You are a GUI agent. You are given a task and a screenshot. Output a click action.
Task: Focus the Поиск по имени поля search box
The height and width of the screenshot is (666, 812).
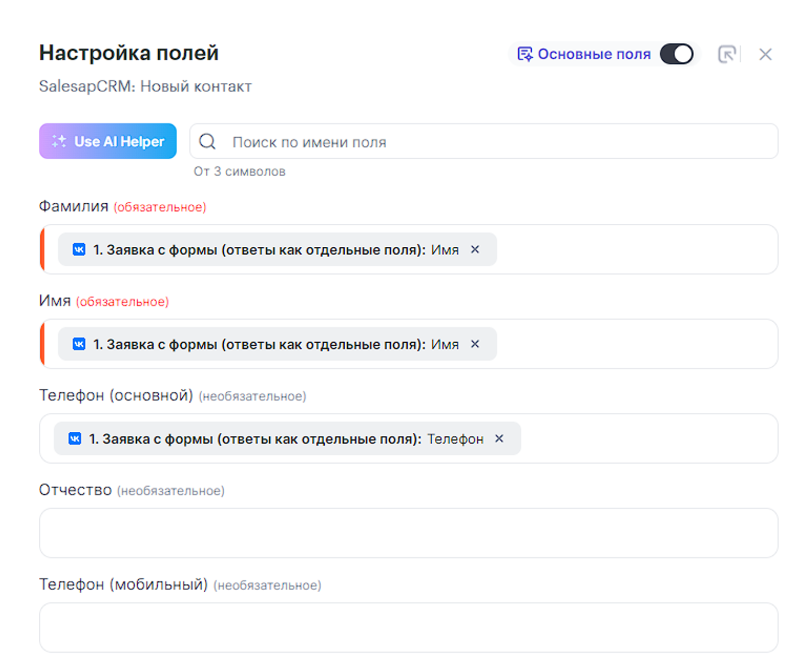498,141
